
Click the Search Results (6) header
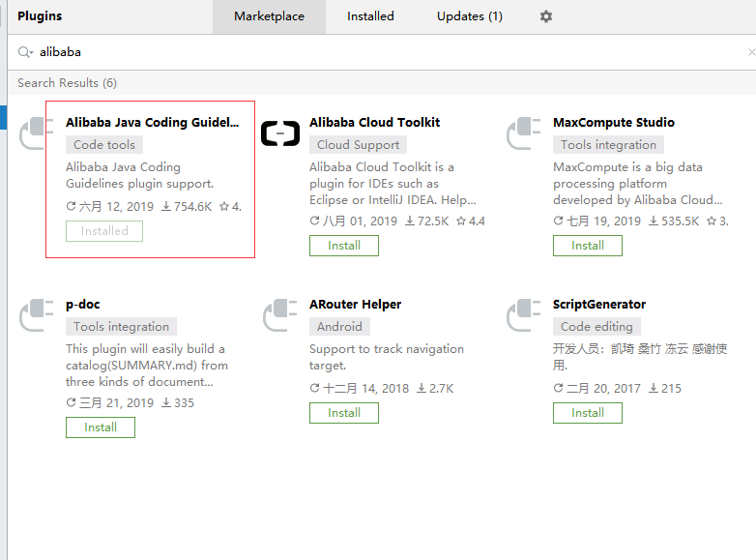pos(67,83)
